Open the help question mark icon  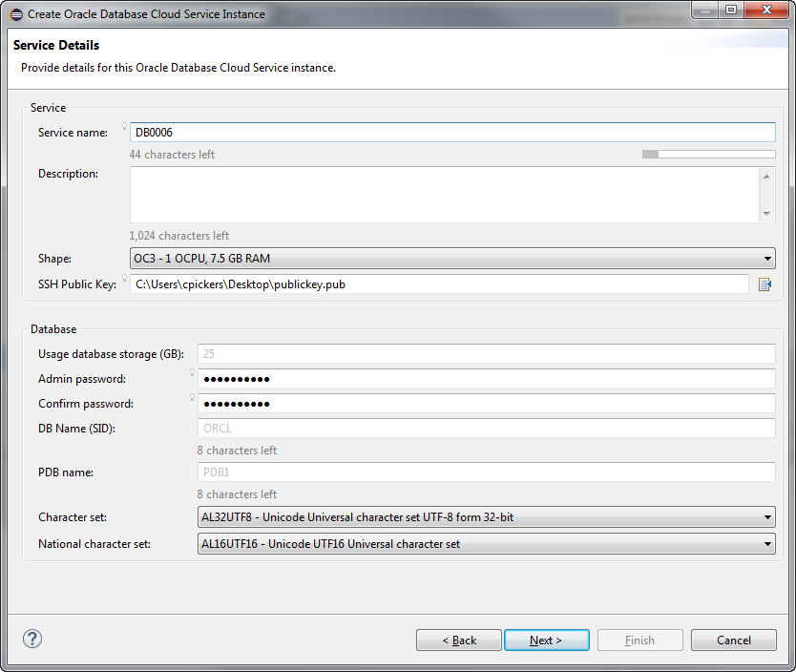pyautogui.click(x=32, y=639)
